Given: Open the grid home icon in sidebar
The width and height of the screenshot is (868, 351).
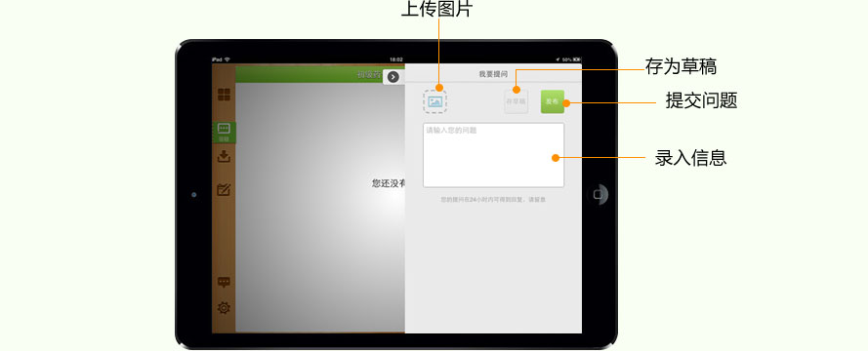Looking at the screenshot, I should (x=224, y=95).
